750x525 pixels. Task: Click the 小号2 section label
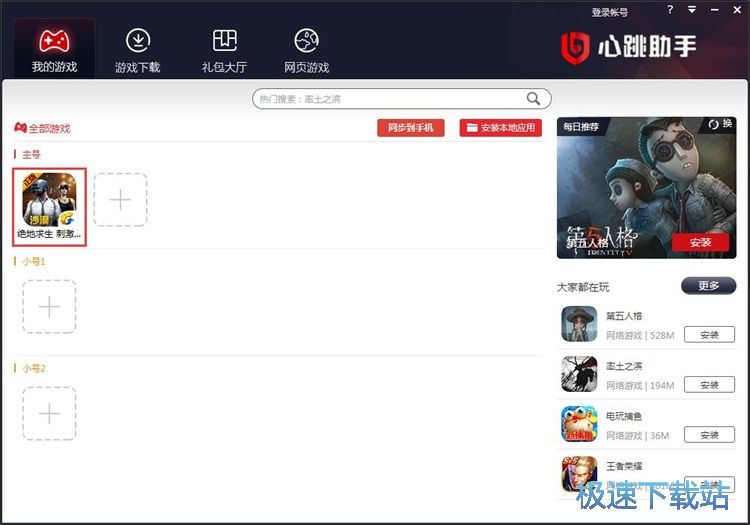pos(33,369)
